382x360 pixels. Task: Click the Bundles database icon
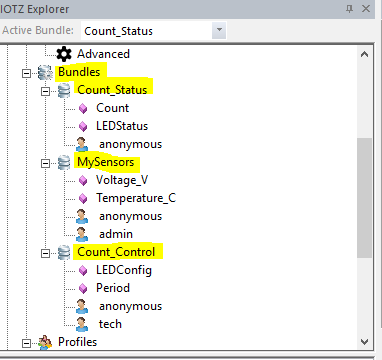(x=45, y=72)
